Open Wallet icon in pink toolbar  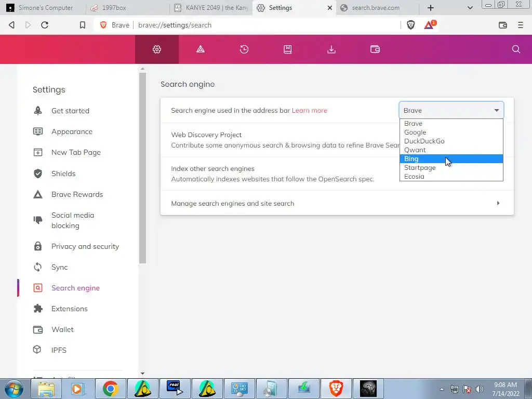click(375, 49)
